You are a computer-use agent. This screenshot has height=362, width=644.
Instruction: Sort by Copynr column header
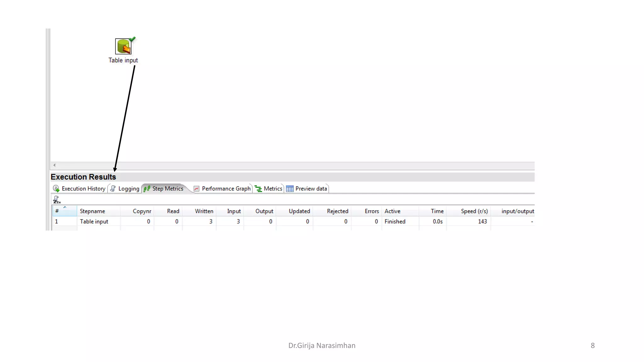click(x=137, y=211)
